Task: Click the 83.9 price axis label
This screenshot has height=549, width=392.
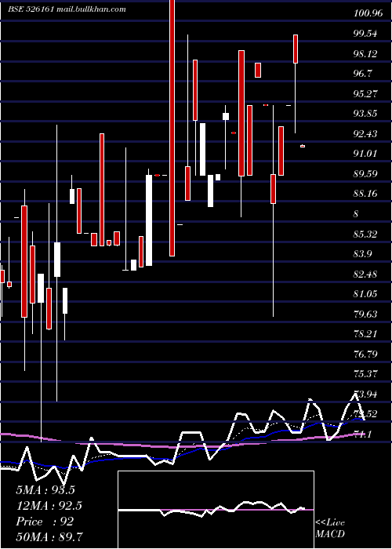Action: point(362,254)
